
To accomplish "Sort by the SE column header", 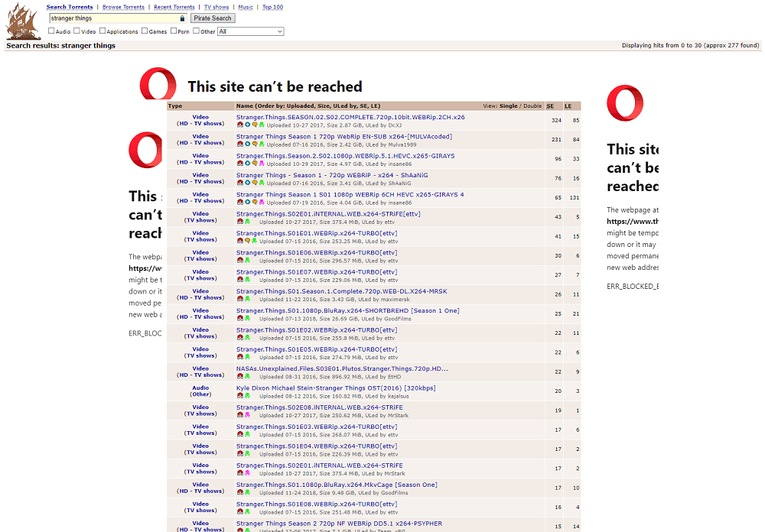I will pyautogui.click(x=550, y=105).
